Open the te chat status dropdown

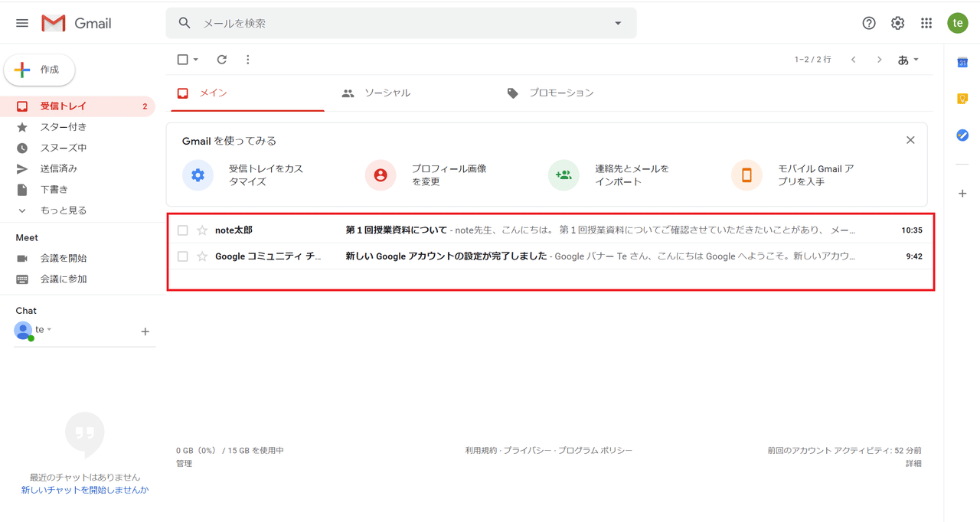49,330
